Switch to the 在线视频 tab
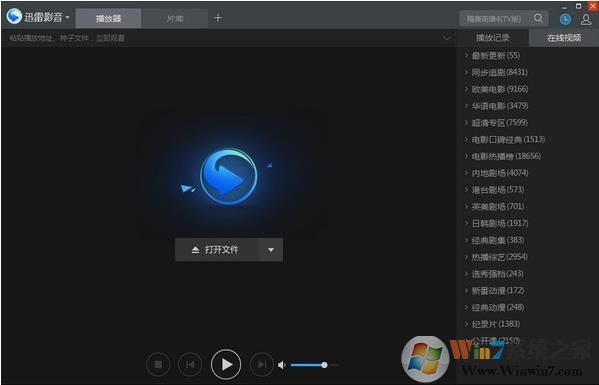This screenshot has height=385, width=599. [x=564, y=38]
